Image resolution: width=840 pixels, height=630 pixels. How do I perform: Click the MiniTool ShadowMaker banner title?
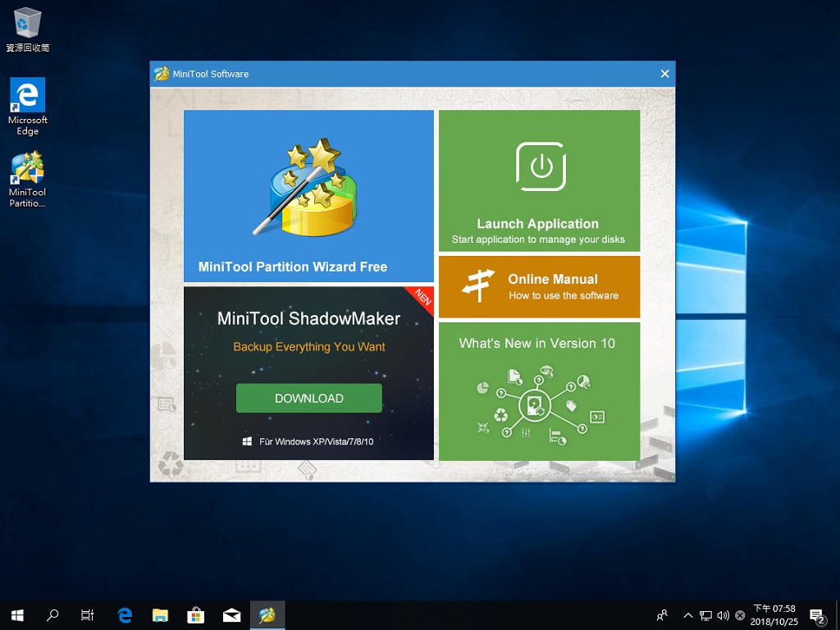coord(309,319)
